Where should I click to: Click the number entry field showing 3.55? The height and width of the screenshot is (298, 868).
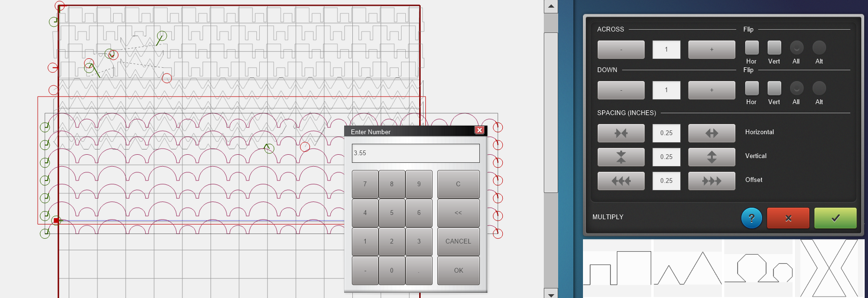[415, 153]
